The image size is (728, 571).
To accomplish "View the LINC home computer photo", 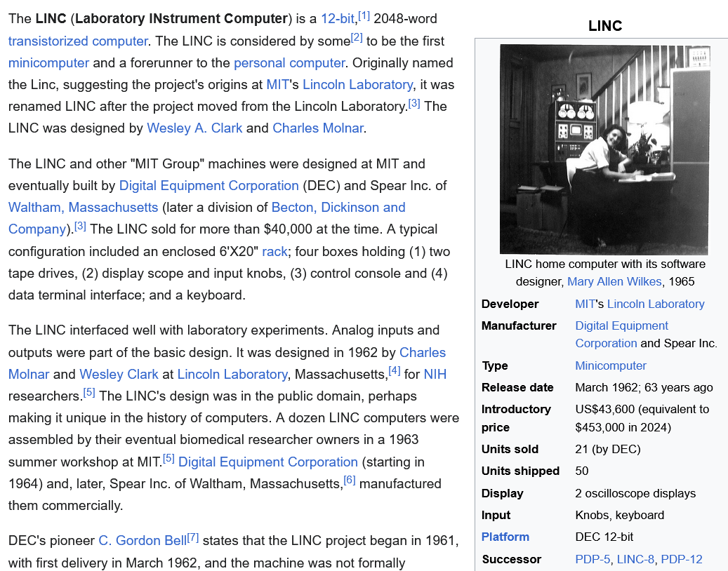I will coord(604,149).
